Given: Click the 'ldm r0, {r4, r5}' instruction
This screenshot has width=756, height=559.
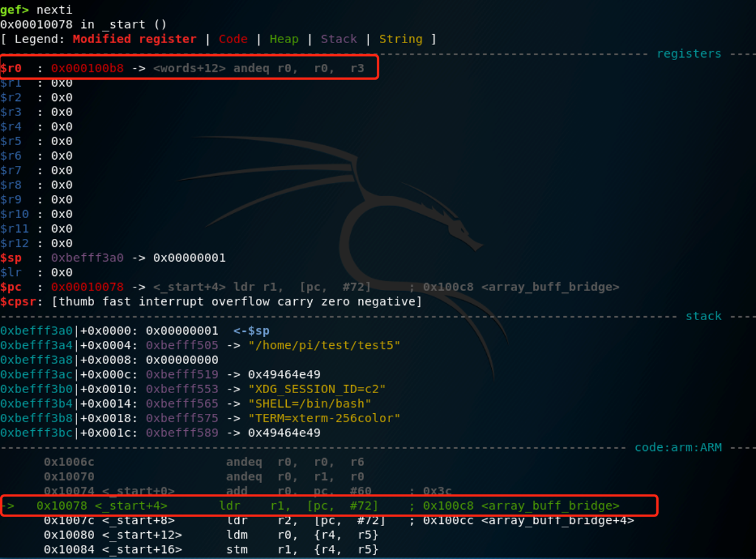Looking at the screenshot, I should tap(302, 535).
